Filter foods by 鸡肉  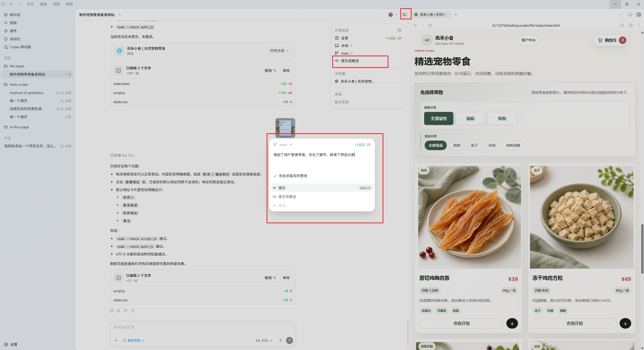[457, 145]
